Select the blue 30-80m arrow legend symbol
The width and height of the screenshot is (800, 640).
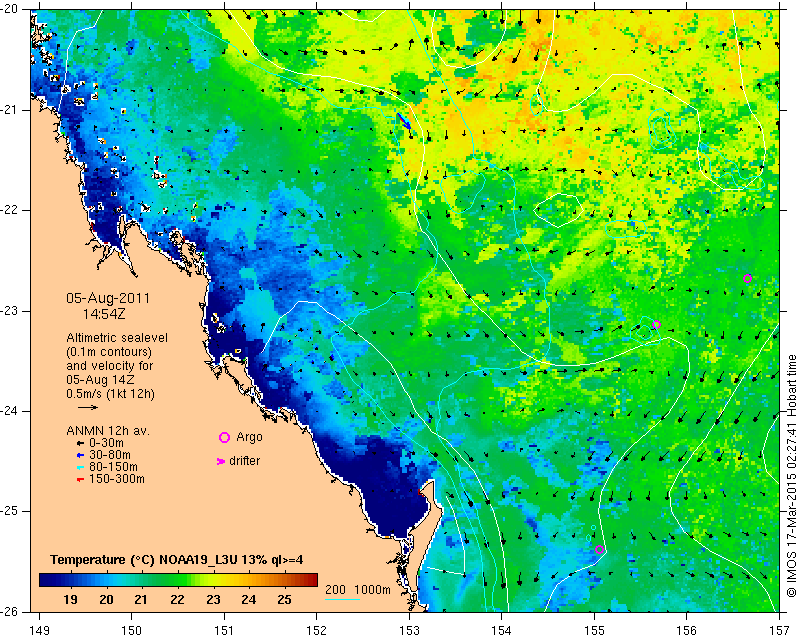80,455
